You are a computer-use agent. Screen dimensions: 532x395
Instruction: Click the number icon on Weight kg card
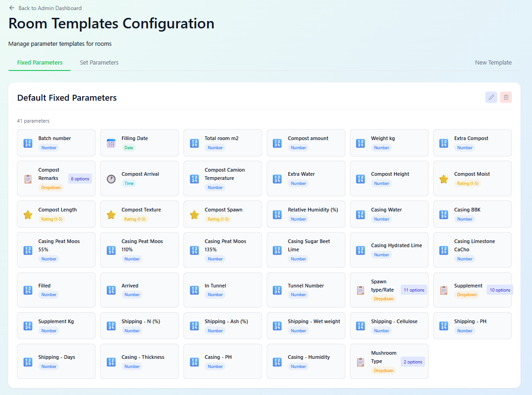(x=360, y=143)
